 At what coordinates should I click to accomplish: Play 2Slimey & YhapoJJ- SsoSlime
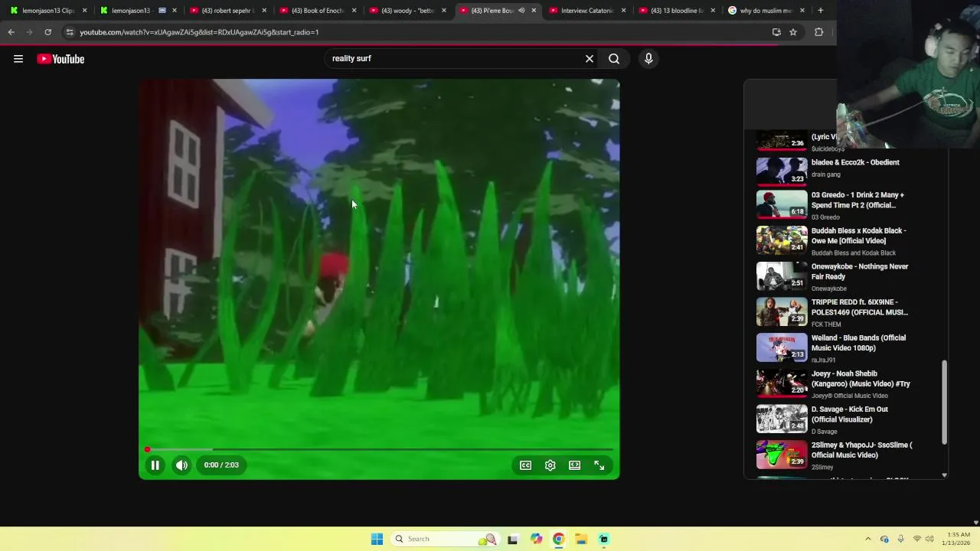point(862,450)
